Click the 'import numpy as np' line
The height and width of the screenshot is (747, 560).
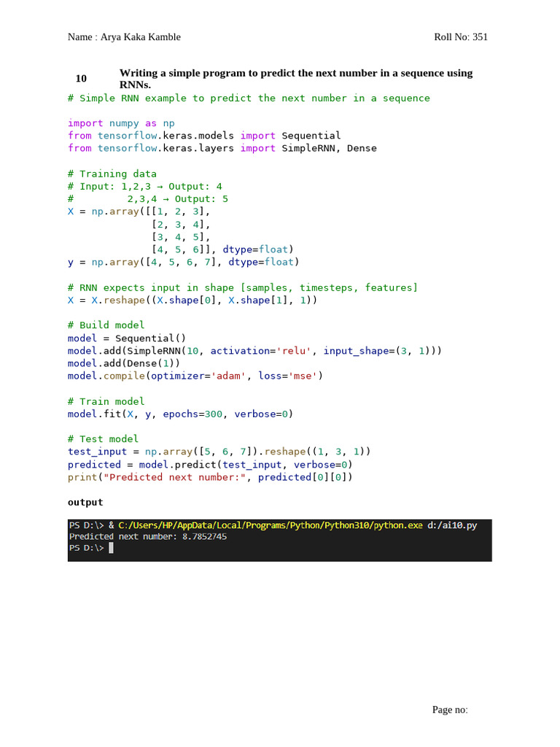pos(121,123)
